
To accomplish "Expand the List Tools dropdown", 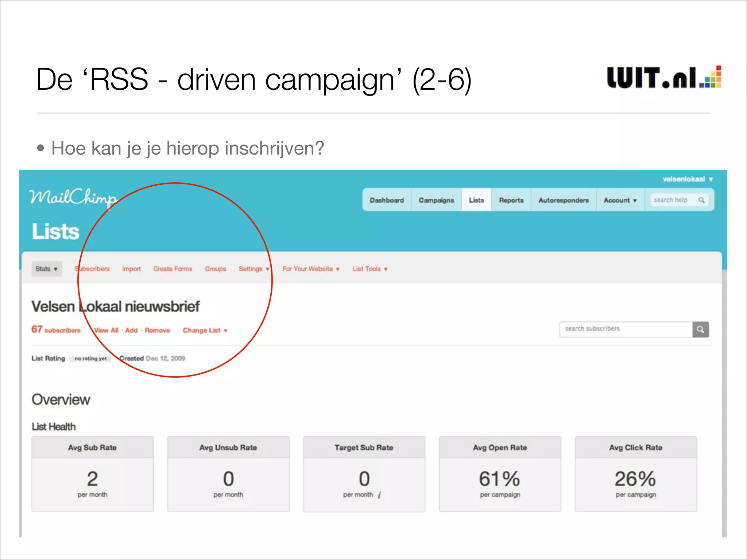I will click(370, 269).
